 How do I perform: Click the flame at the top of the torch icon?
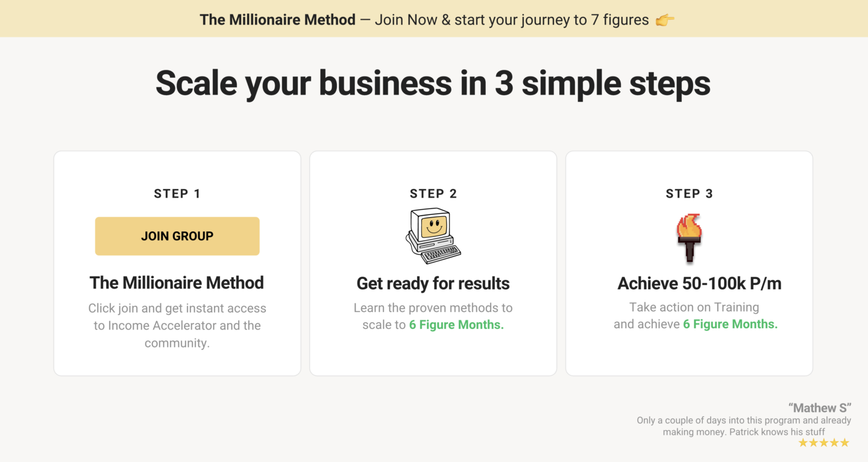(689, 225)
